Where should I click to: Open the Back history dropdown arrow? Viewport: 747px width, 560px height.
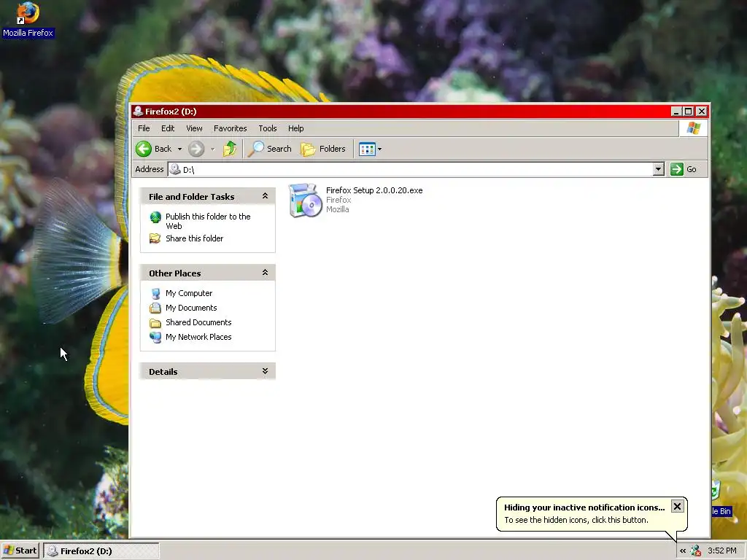tap(179, 149)
